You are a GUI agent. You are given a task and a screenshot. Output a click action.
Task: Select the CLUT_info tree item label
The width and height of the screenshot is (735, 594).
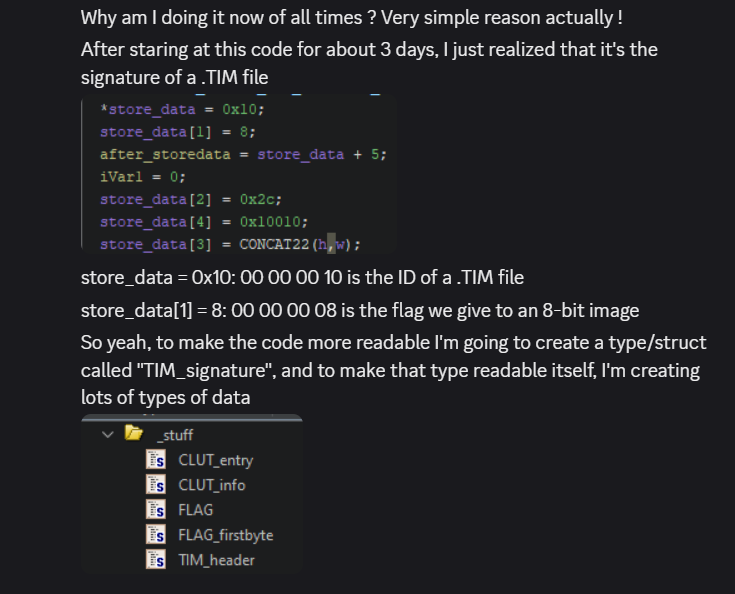coord(211,485)
